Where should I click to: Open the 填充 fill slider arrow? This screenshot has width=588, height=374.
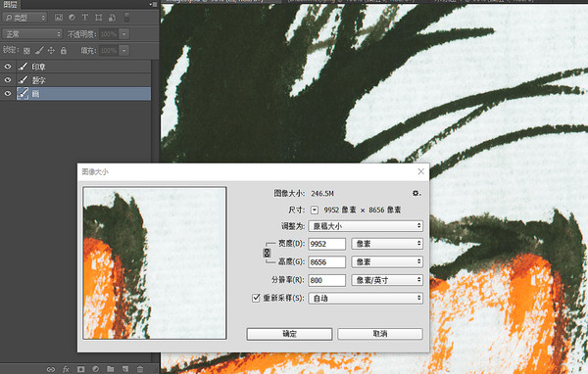pos(124,50)
